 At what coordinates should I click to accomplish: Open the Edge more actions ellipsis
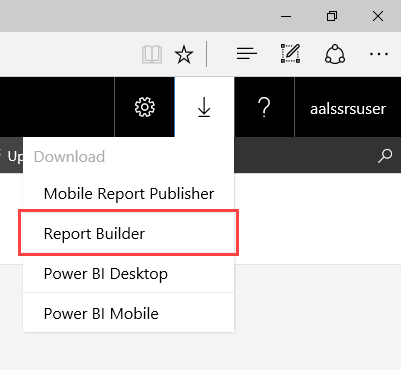(x=379, y=54)
